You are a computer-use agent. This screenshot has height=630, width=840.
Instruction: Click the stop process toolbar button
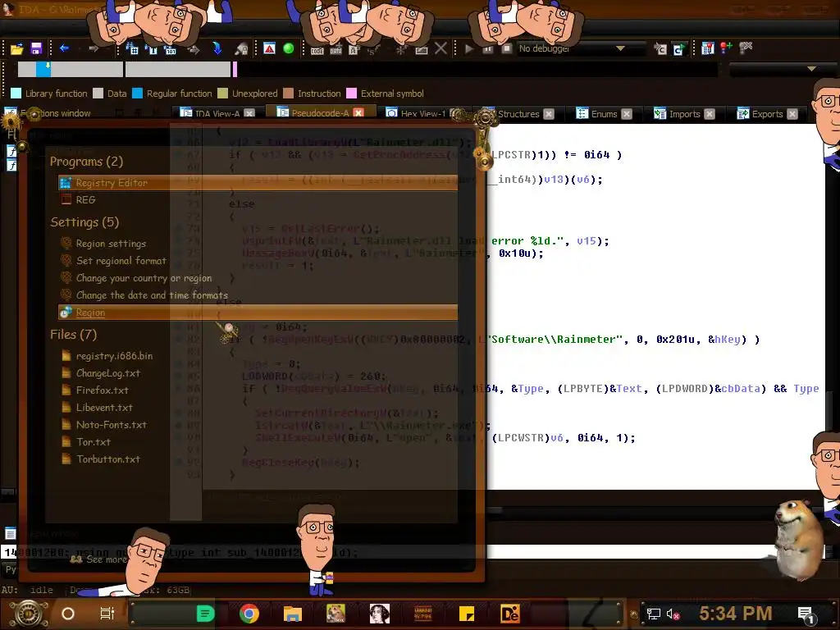point(506,48)
